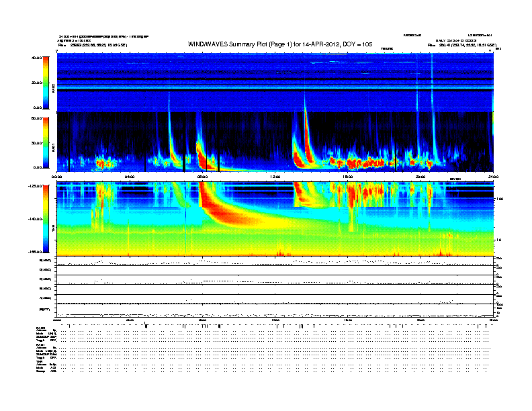Click the -140.00 label on TNR scale
The height and width of the screenshot is (411, 532).
(x=36, y=219)
